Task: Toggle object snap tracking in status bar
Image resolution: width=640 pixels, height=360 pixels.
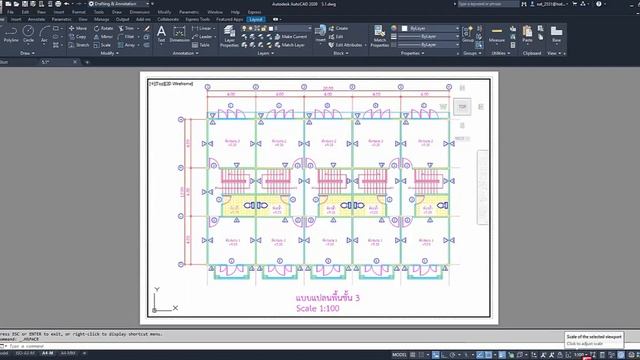Action: tap(480, 355)
